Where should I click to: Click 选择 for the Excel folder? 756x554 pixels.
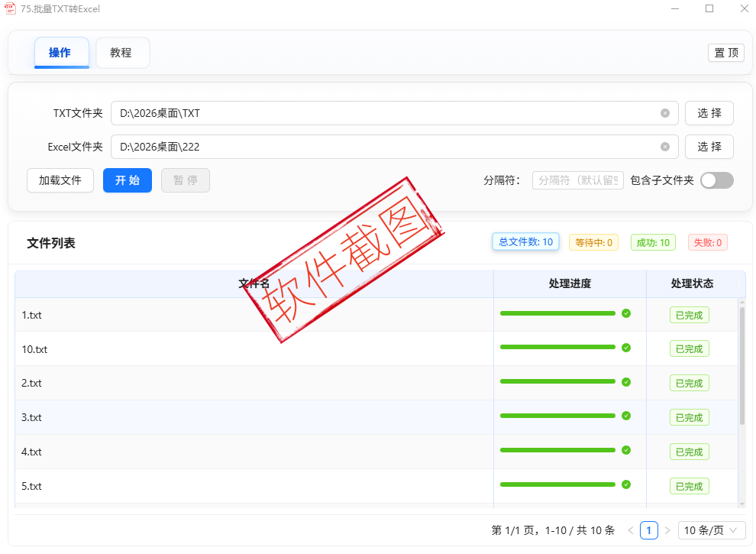[709, 147]
